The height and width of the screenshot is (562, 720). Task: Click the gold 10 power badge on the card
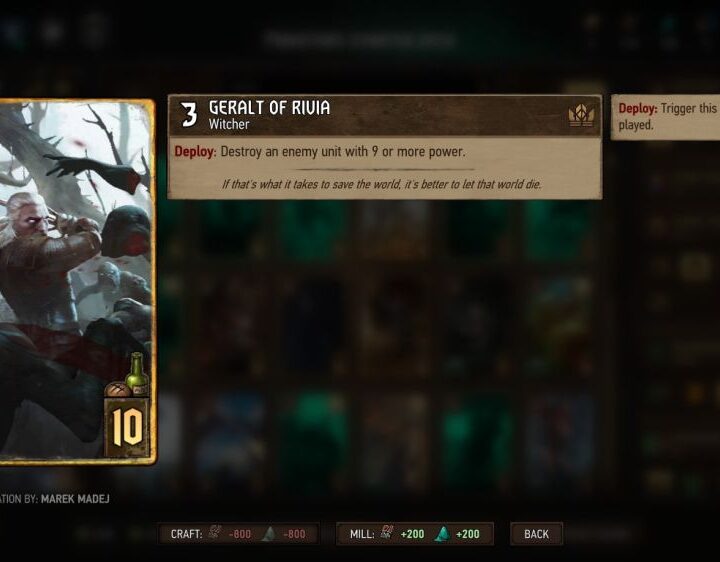pos(127,427)
